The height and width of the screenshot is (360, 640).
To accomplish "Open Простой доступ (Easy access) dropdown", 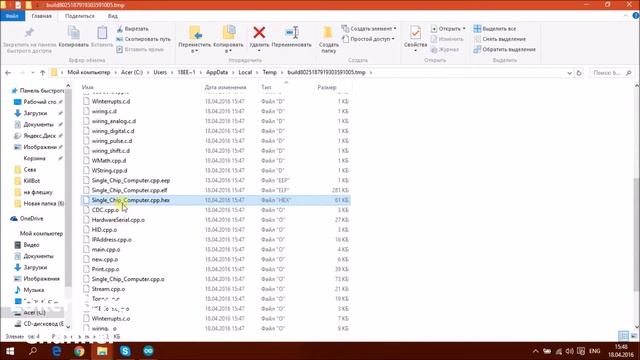I will 369,39.
